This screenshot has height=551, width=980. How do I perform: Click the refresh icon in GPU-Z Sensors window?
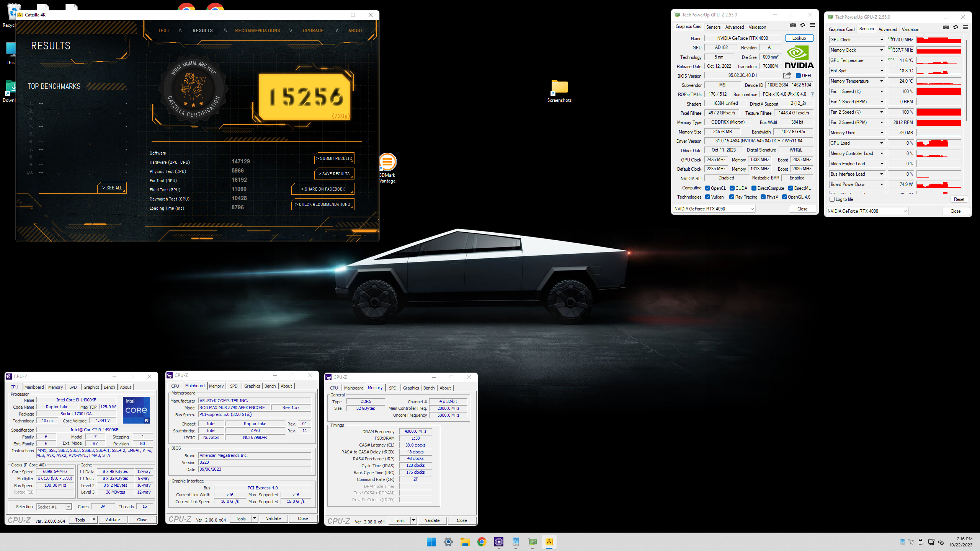click(955, 28)
